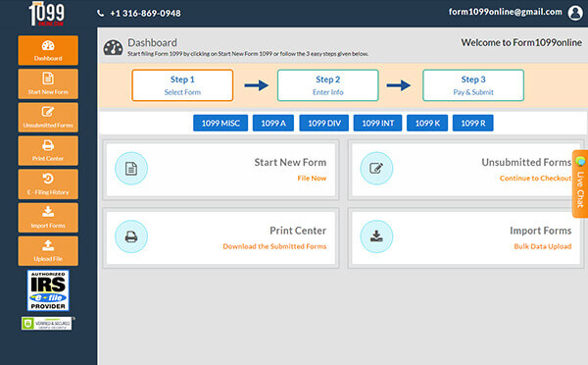Click the Welcome to Form1099online text
588x365 pixels.
tap(521, 42)
